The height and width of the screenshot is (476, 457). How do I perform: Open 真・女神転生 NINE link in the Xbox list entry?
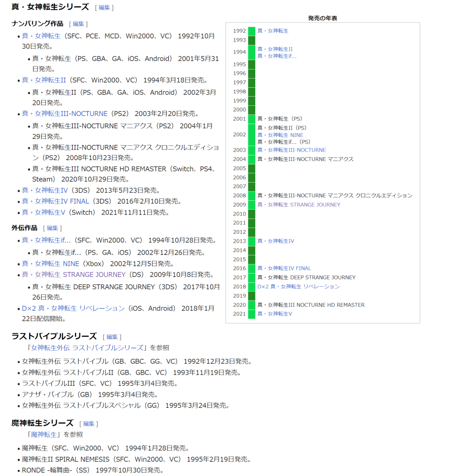(x=50, y=263)
